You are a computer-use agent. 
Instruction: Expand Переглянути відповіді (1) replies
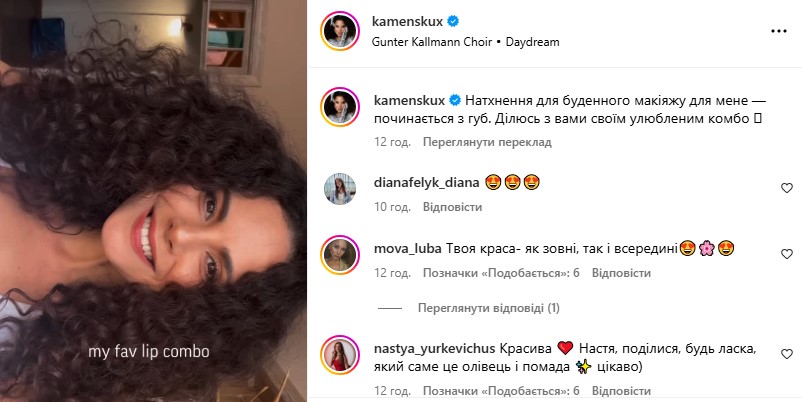coord(488,308)
